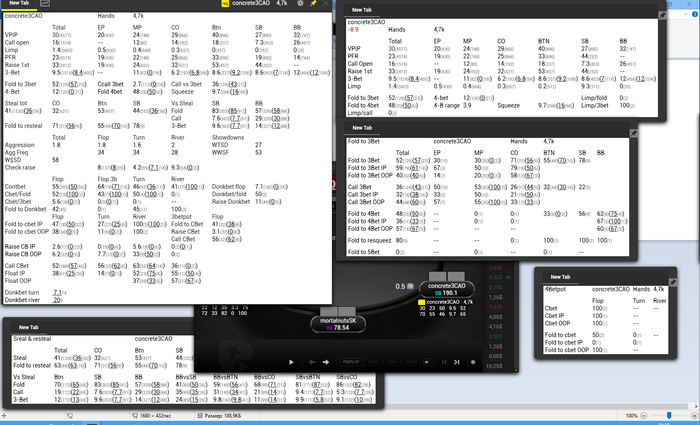Click the yellow label square on HUD
Viewport: 700px width, 425px height.
(421, 302)
